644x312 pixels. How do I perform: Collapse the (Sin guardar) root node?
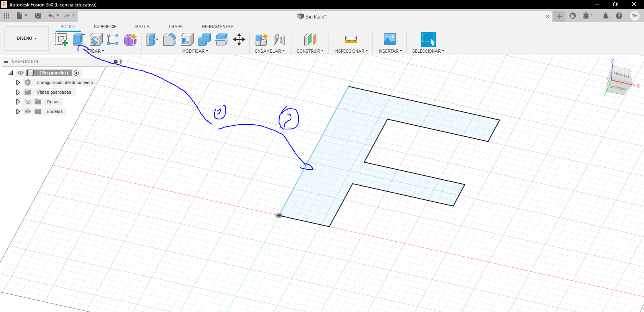(x=11, y=73)
